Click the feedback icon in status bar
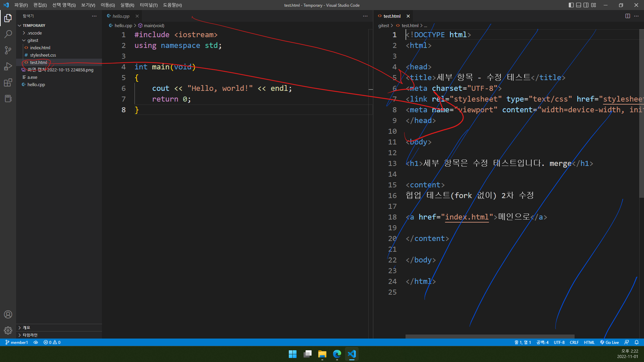This screenshot has height=362, width=644. click(627, 342)
